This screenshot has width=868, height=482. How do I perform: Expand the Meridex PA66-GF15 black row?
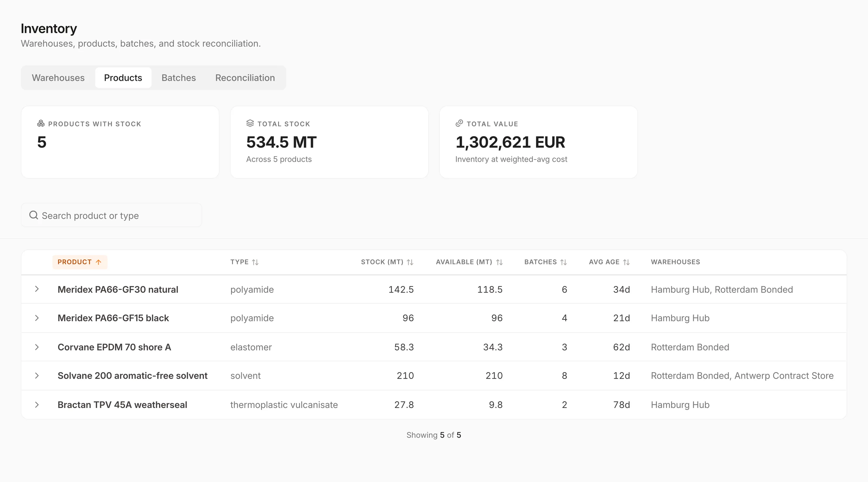click(37, 318)
